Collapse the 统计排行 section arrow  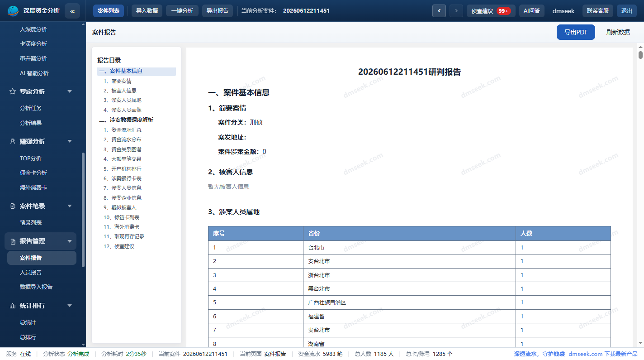(70, 306)
